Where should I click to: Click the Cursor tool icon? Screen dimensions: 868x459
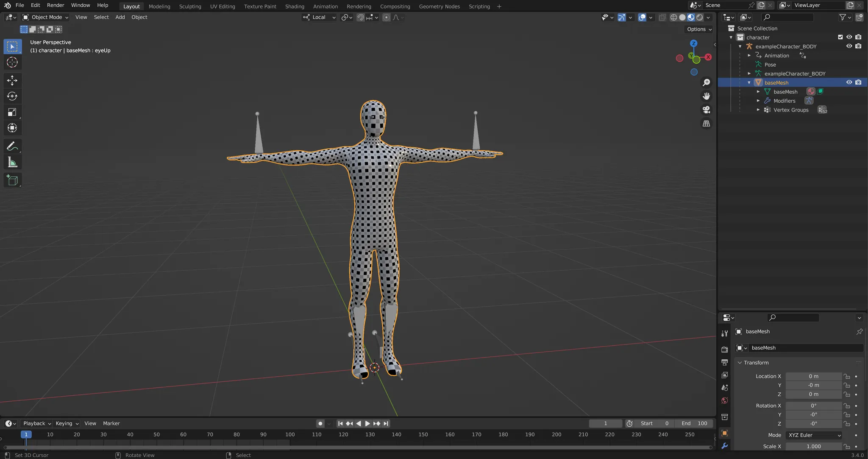[12, 62]
